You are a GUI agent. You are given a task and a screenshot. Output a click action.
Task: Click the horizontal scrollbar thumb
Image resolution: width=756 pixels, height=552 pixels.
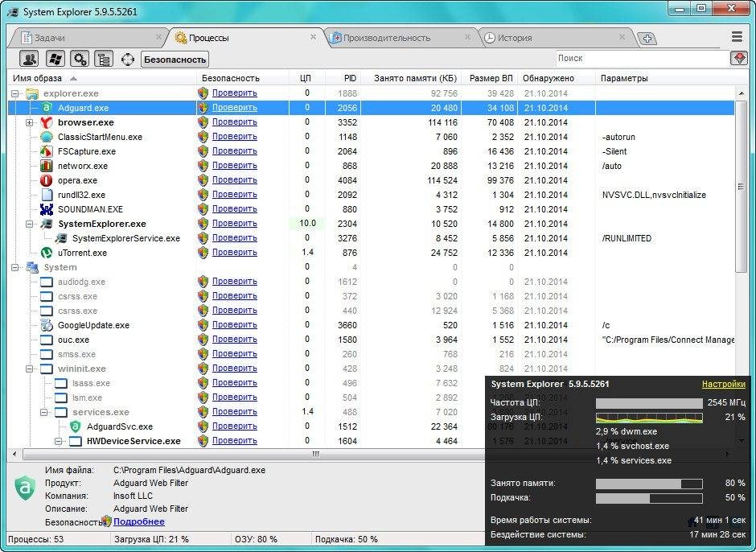[x=316, y=454]
